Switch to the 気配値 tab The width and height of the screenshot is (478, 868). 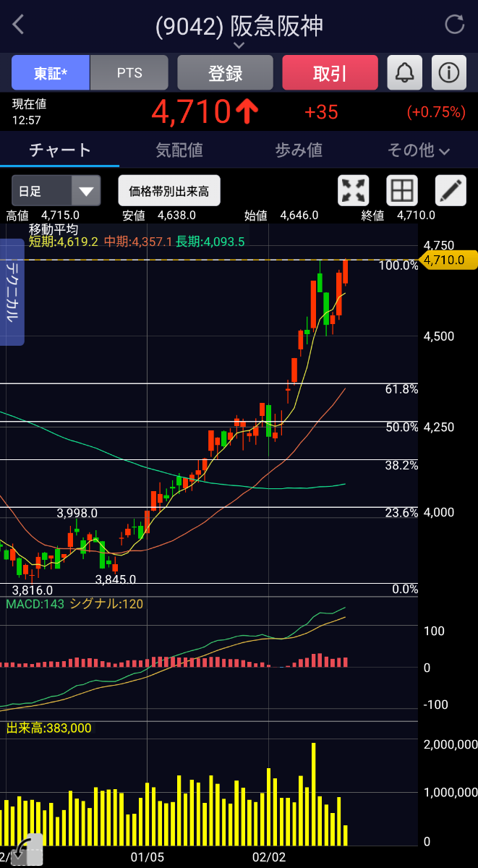179,150
